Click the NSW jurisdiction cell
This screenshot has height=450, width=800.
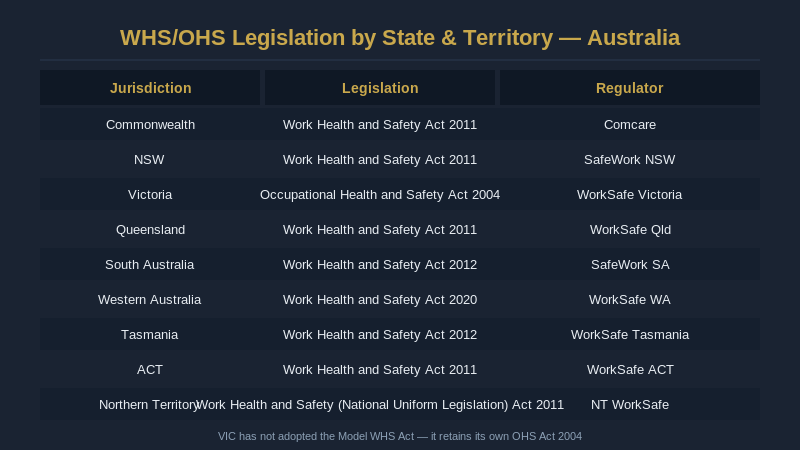(149, 160)
